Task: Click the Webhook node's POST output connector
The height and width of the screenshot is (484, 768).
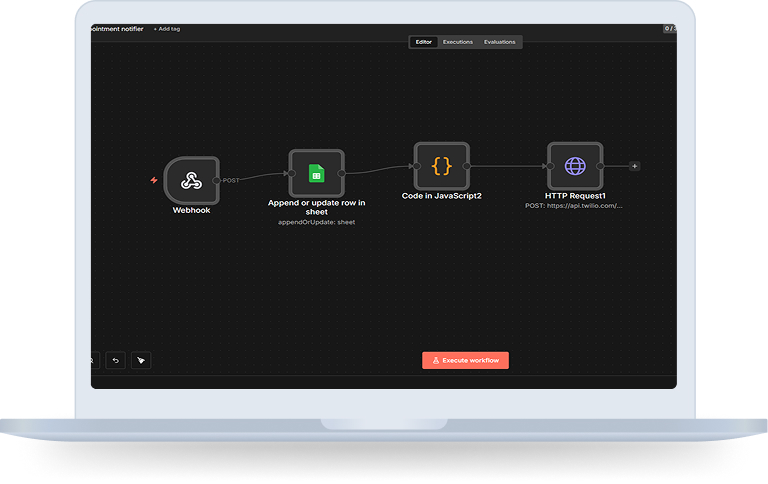Action: pyautogui.click(x=217, y=180)
